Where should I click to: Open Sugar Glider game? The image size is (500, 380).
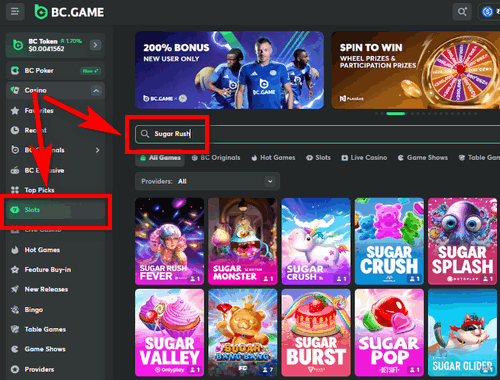click(x=463, y=333)
